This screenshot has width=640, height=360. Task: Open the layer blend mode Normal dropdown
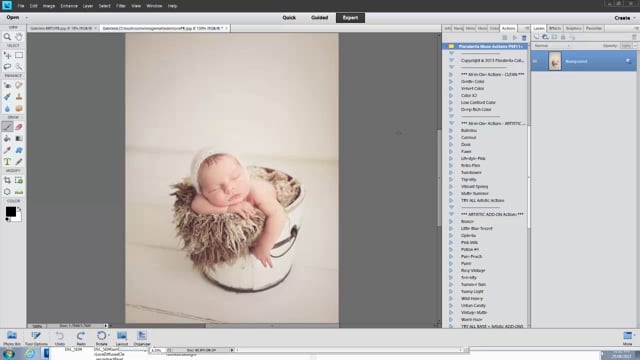(552, 46)
